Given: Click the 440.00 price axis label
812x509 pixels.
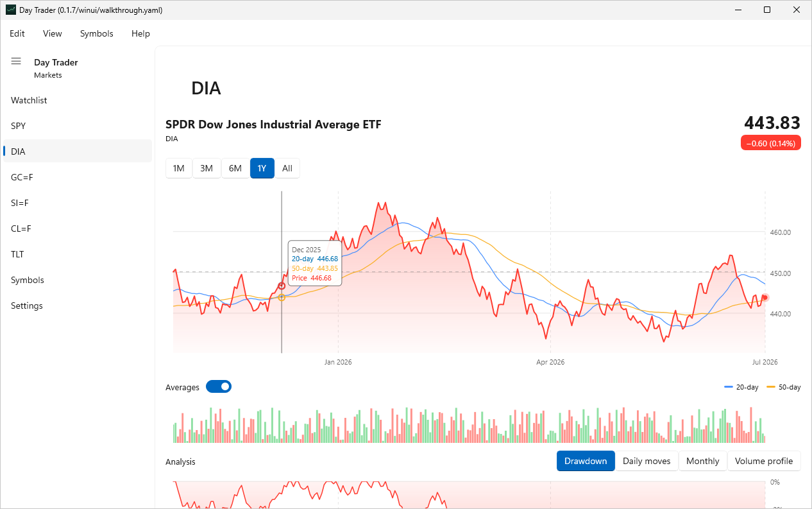Looking at the screenshot, I should pos(781,314).
